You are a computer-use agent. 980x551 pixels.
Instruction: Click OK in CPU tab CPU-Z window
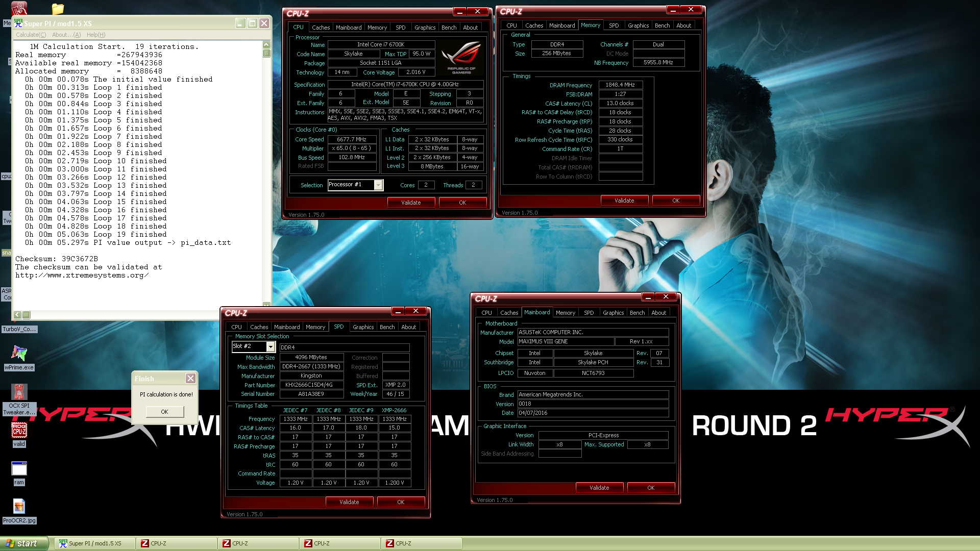click(x=462, y=203)
